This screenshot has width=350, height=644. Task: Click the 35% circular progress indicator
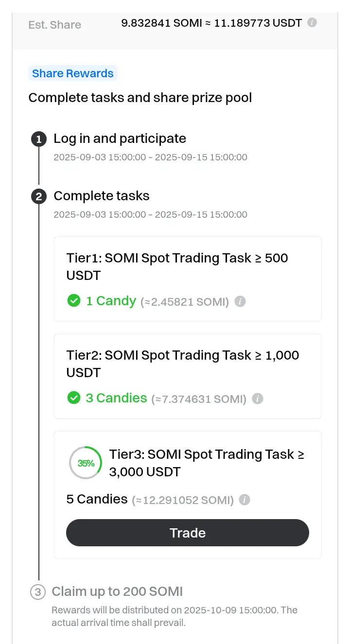click(86, 463)
